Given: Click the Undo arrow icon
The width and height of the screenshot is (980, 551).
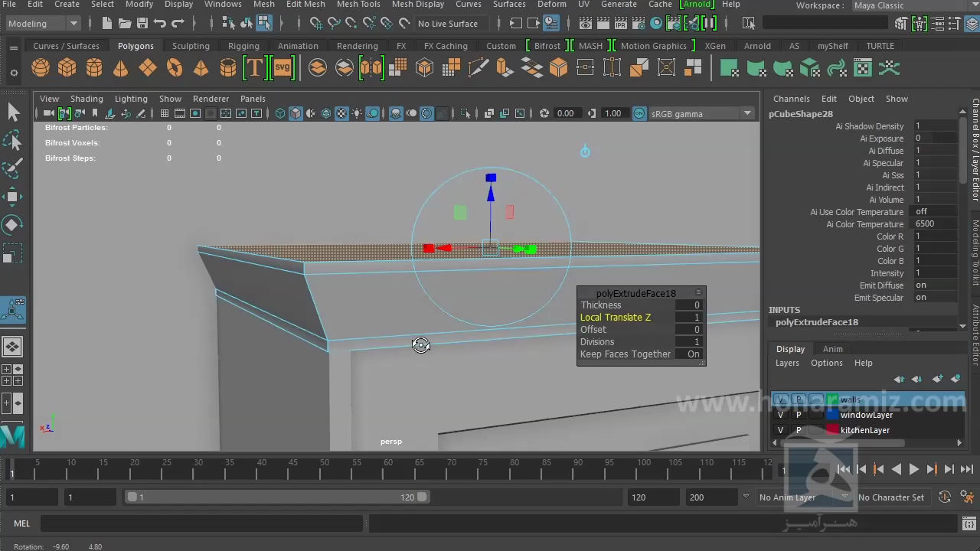Looking at the screenshot, I should 160,24.
